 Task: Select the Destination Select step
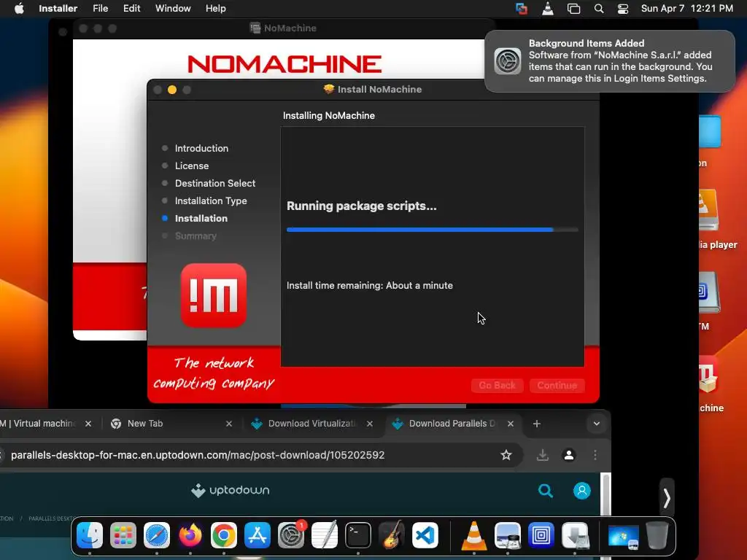(215, 183)
